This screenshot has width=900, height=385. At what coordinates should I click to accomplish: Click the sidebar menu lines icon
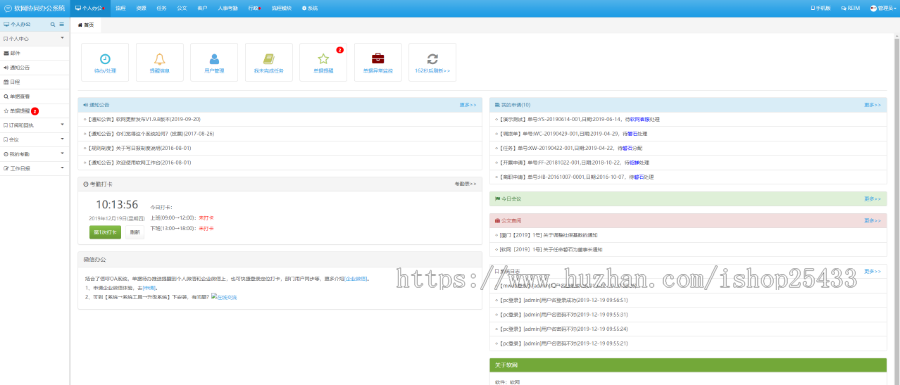click(x=61, y=25)
